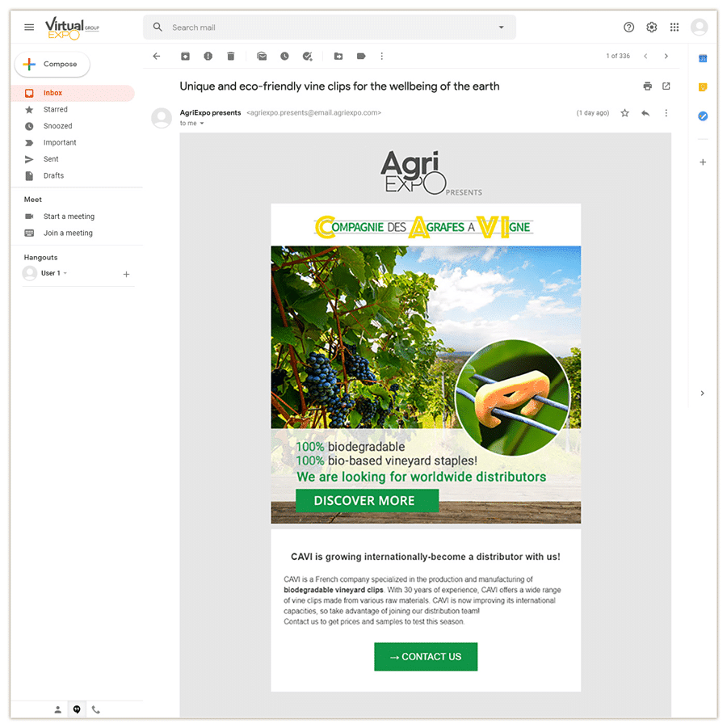
Task: Open message more options menu
Action: point(666,113)
